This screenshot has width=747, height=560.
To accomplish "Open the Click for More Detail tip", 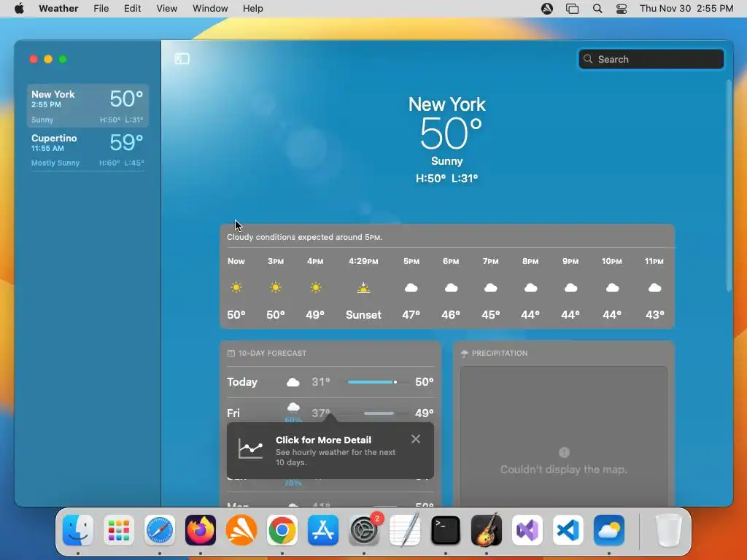I will [330, 451].
